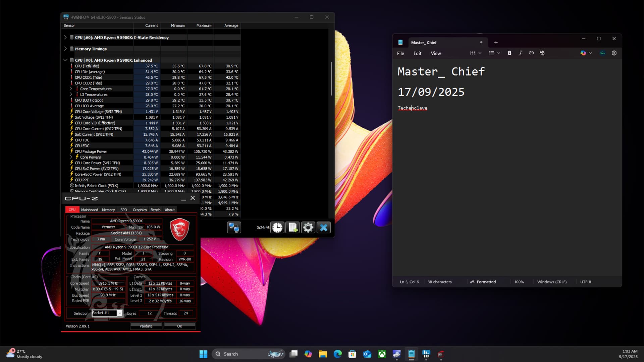Switch to CPU-Z Mainboard tab
The height and width of the screenshot is (362, 644).
tap(90, 210)
